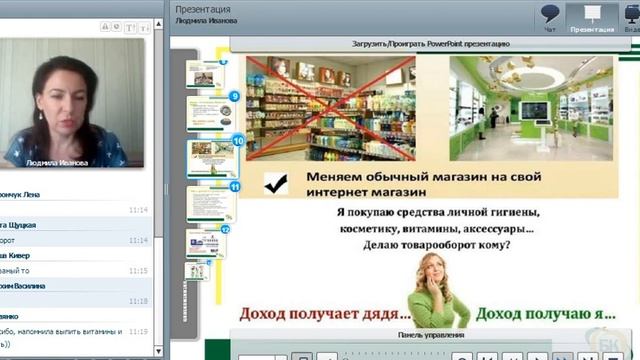Image resolution: width=640 pixels, height=360 pixels.
Task: Click the green shop interior photo
Action: click(x=531, y=108)
